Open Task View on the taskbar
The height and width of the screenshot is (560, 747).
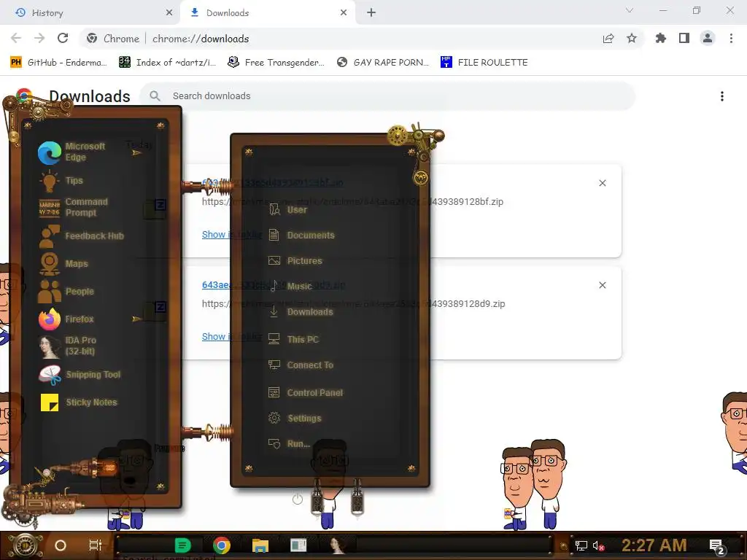(96, 545)
